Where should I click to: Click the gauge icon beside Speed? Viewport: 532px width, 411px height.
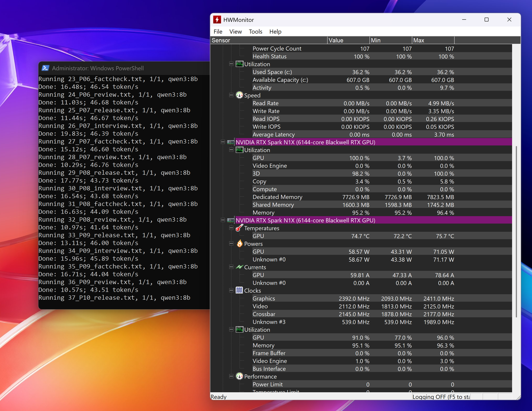point(239,95)
